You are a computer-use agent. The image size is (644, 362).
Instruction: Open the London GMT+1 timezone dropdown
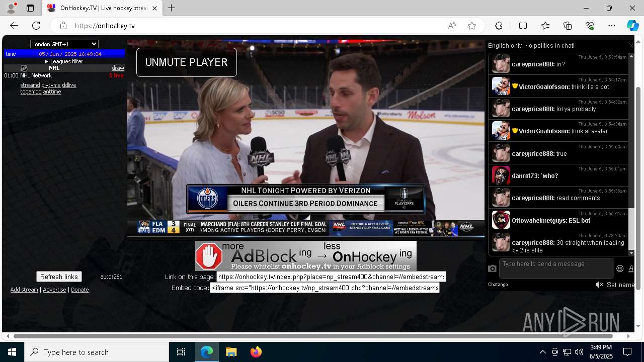coord(64,44)
